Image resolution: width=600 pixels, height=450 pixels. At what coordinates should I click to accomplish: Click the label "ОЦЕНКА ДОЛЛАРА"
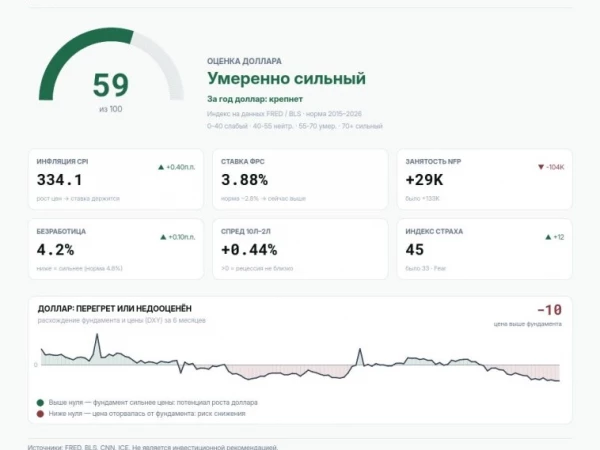(x=244, y=61)
